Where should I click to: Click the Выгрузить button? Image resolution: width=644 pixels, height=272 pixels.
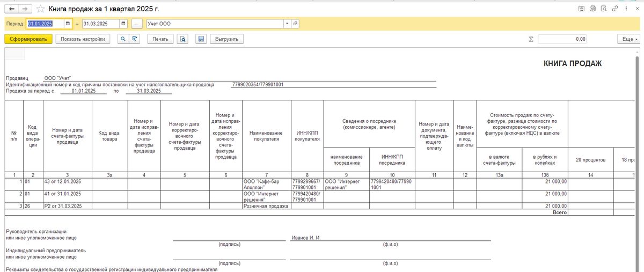pos(227,39)
